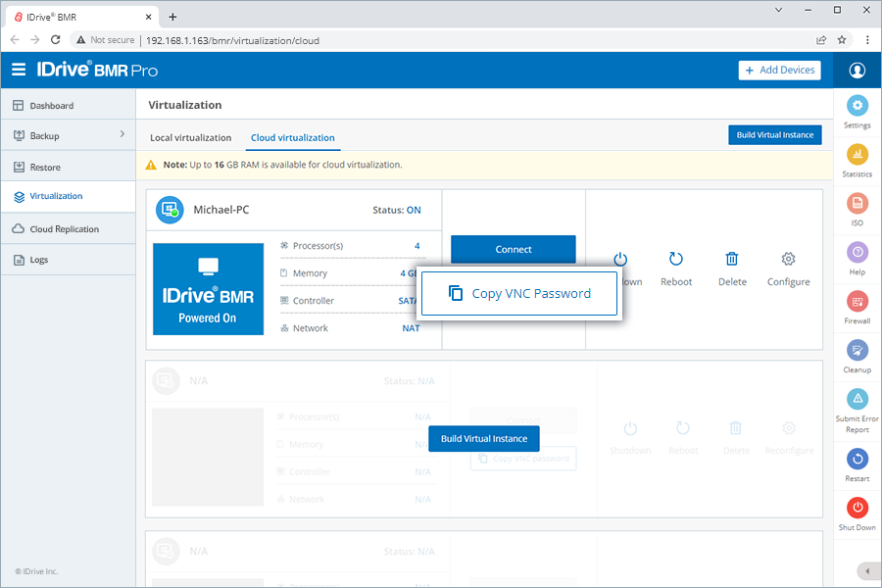Click the Memory row label

coord(310,273)
